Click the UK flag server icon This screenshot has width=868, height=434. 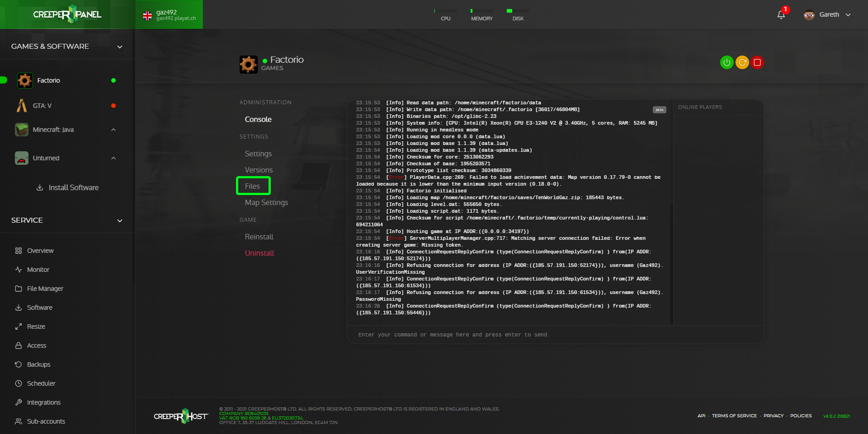point(147,16)
